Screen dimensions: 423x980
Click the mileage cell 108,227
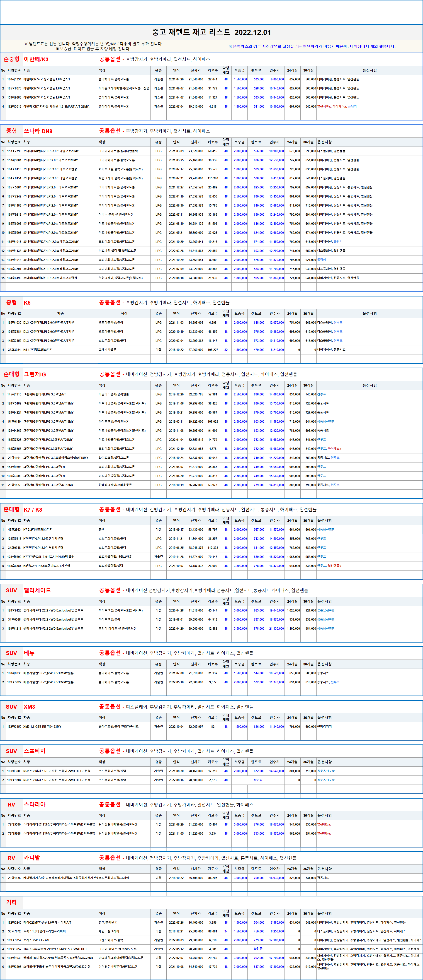(213, 350)
